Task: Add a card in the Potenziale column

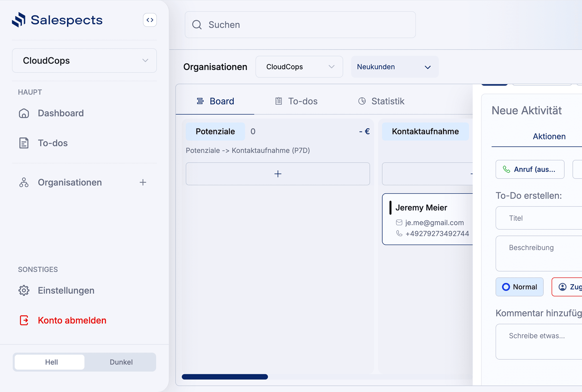Action: [278, 174]
